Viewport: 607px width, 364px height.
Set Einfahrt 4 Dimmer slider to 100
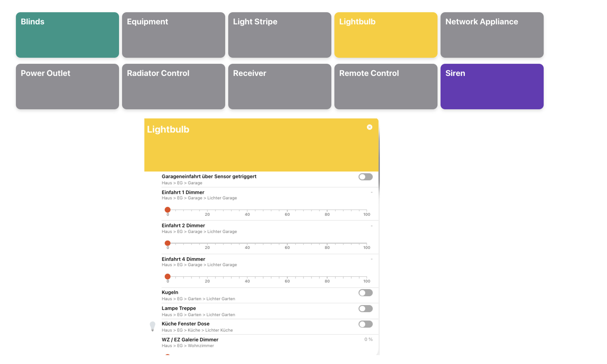[x=366, y=277]
